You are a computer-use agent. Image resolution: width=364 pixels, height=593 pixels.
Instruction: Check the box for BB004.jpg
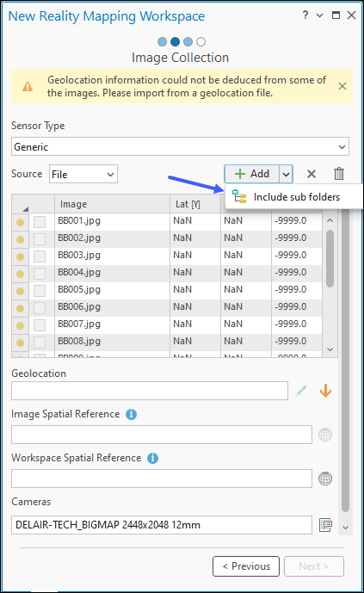coord(40,274)
